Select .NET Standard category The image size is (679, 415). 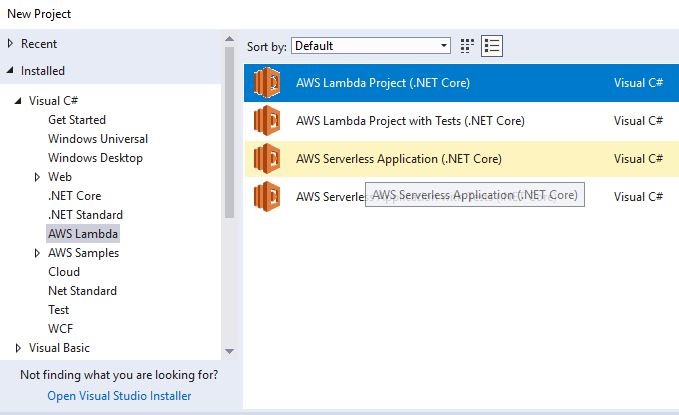pyautogui.click(x=85, y=215)
